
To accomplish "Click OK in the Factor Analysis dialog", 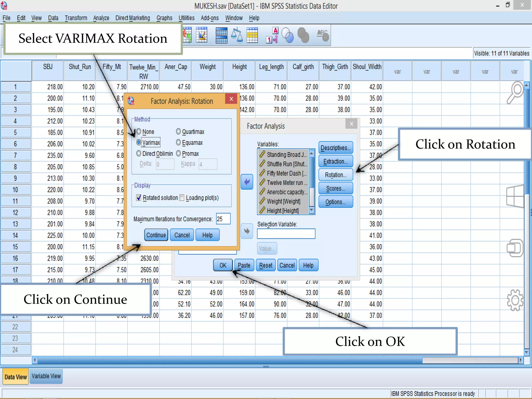I will pos(223,265).
